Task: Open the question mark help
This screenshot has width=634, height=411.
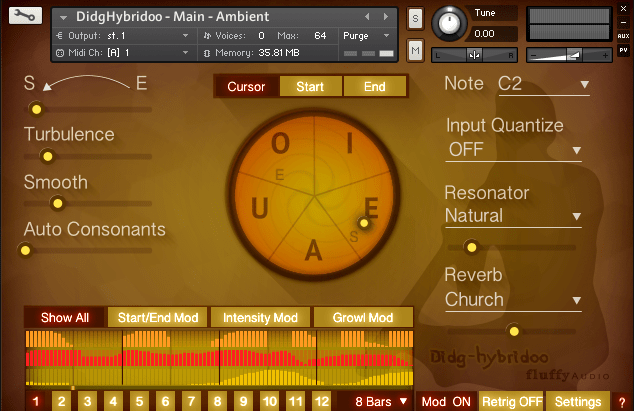Action: 622,402
